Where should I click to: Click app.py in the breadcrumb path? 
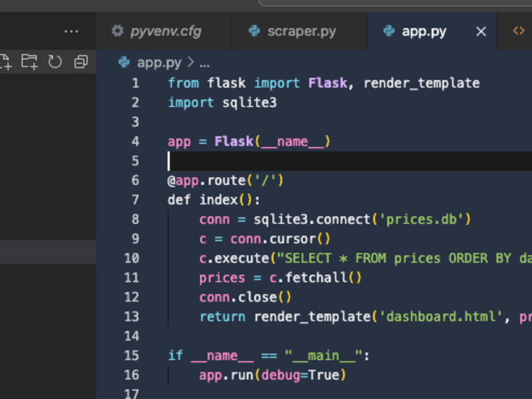click(159, 63)
